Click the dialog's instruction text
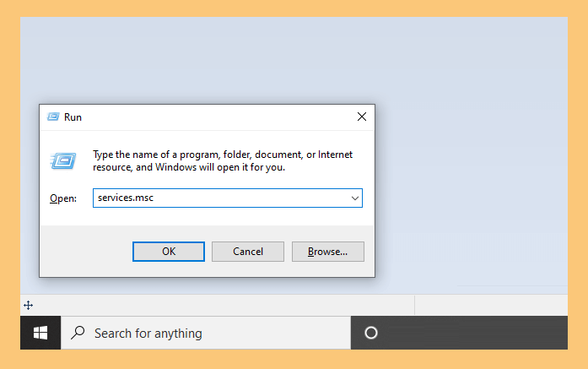 223,160
